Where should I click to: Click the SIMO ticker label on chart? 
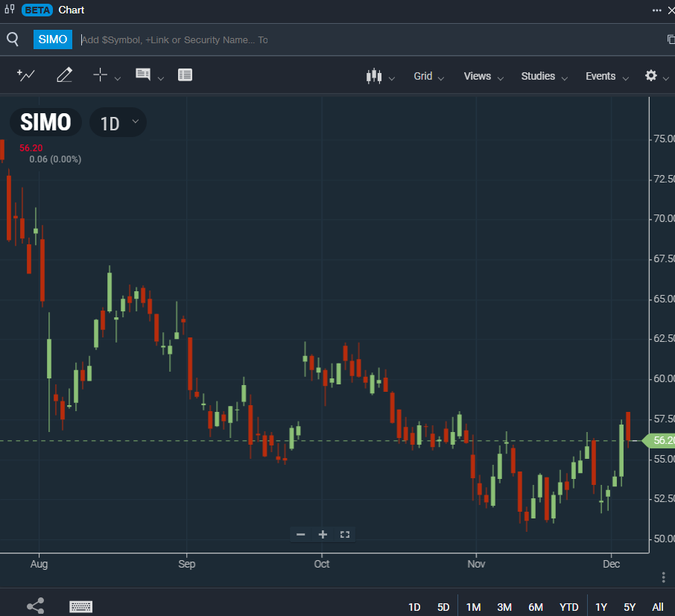pos(45,122)
